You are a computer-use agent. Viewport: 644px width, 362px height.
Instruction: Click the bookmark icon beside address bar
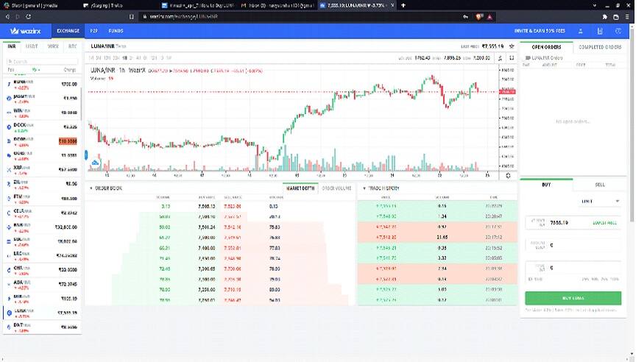(x=132, y=17)
